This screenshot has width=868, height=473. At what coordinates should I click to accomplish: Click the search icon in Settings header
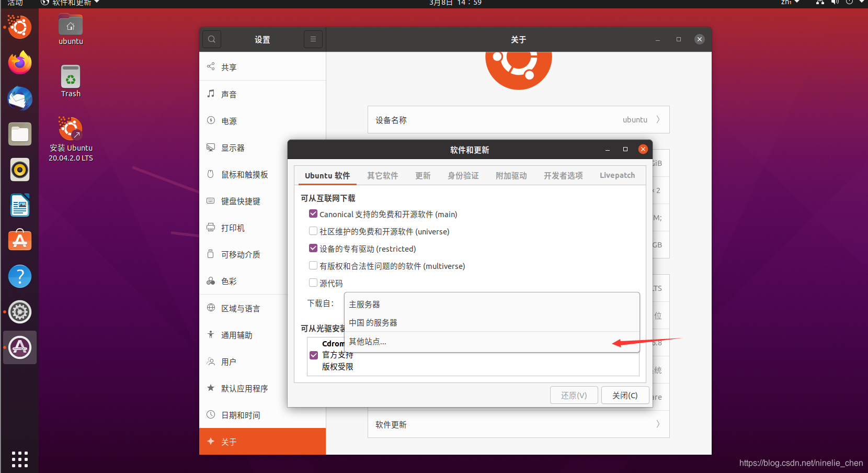[x=212, y=39]
